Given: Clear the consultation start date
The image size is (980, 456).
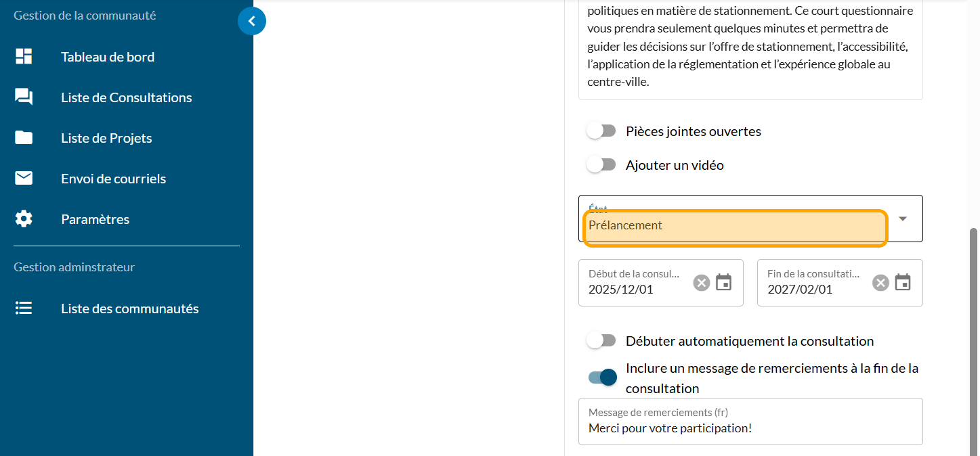Looking at the screenshot, I should [x=702, y=283].
